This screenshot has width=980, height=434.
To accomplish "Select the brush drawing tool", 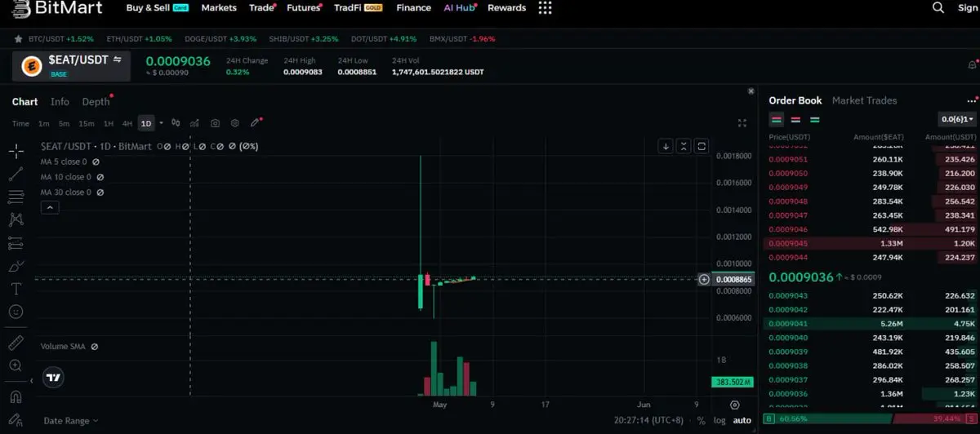I will pyautogui.click(x=16, y=266).
